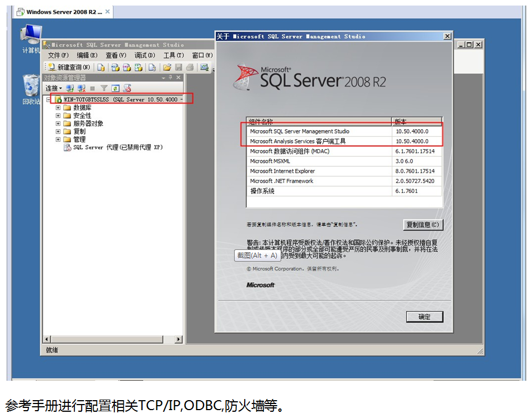Toggle the Object Explorer auto-hide pin
This screenshot has height=414, width=532.
[x=170, y=77]
